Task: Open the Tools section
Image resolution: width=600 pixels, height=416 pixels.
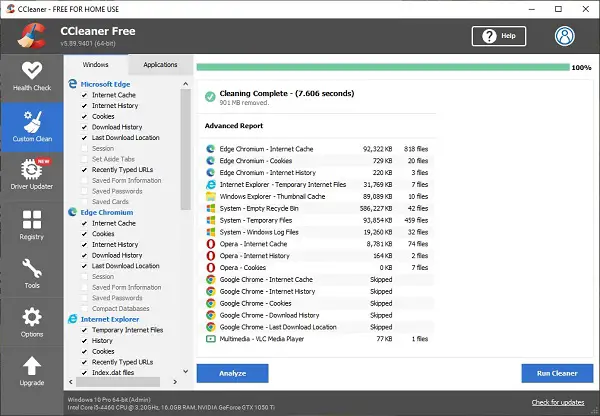Action: (32, 273)
